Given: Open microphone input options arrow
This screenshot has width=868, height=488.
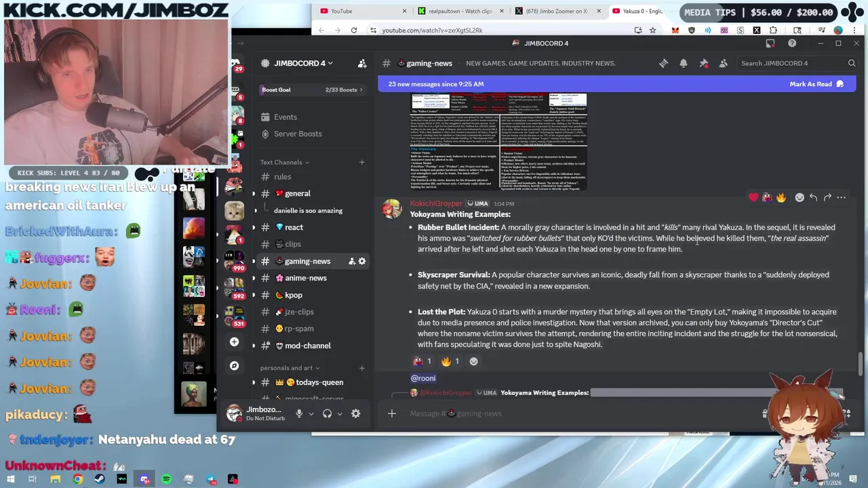Looking at the screenshot, I should tap(311, 413).
